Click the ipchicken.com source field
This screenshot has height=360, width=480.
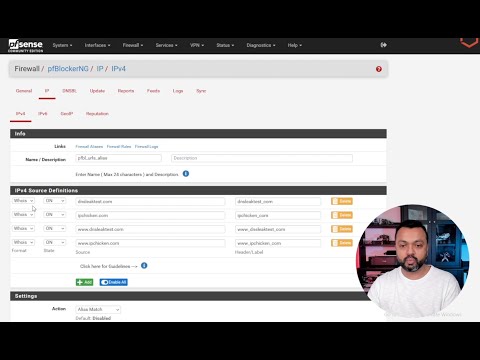150,215
